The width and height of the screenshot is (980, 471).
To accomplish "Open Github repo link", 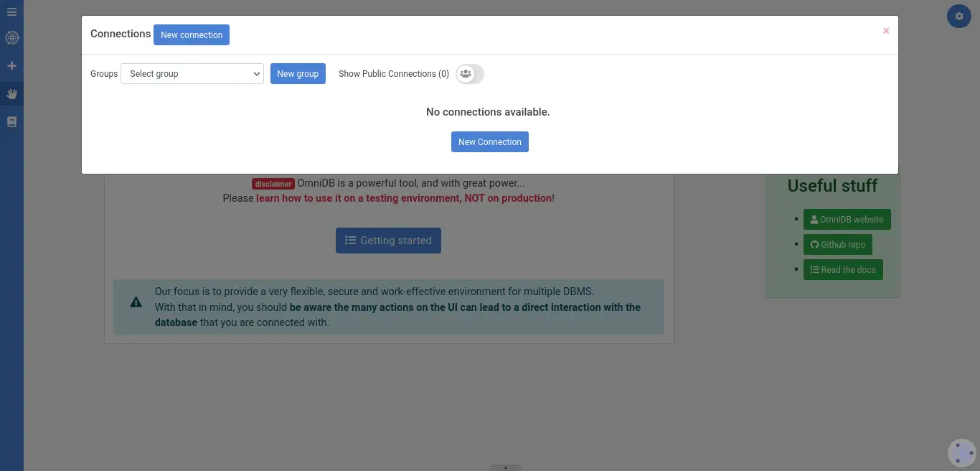I will [x=838, y=245].
